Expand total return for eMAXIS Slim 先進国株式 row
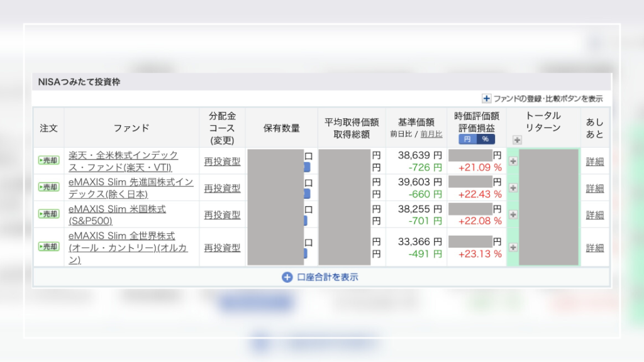This screenshot has width=644, height=362. (x=513, y=188)
